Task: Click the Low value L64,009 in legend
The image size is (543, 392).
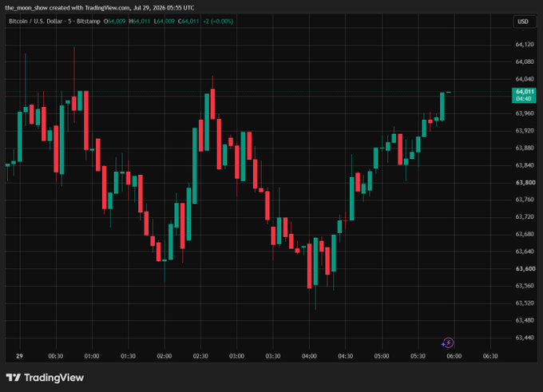Action: coord(164,22)
